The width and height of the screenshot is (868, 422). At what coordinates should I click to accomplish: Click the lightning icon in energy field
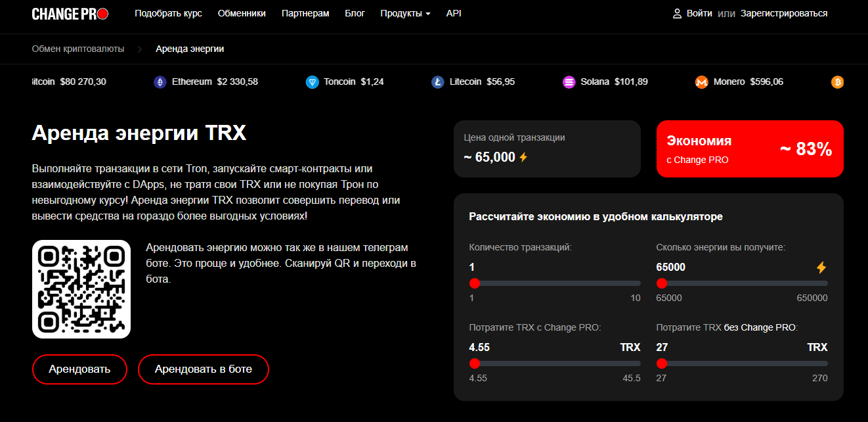(821, 268)
